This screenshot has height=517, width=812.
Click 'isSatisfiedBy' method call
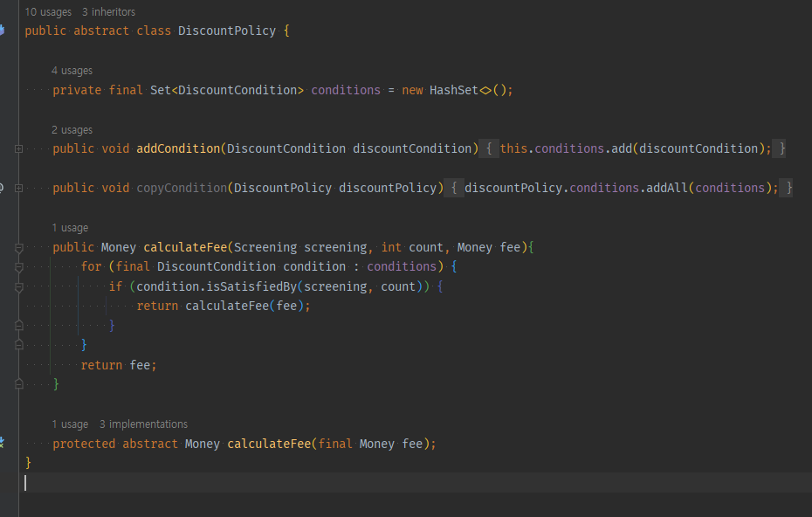[x=251, y=286]
